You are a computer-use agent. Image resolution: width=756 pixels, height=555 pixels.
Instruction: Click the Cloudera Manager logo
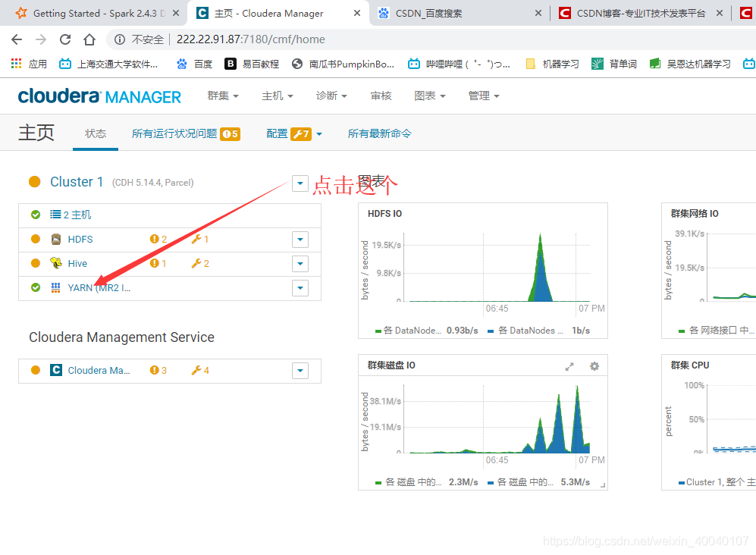pos(99,96)
